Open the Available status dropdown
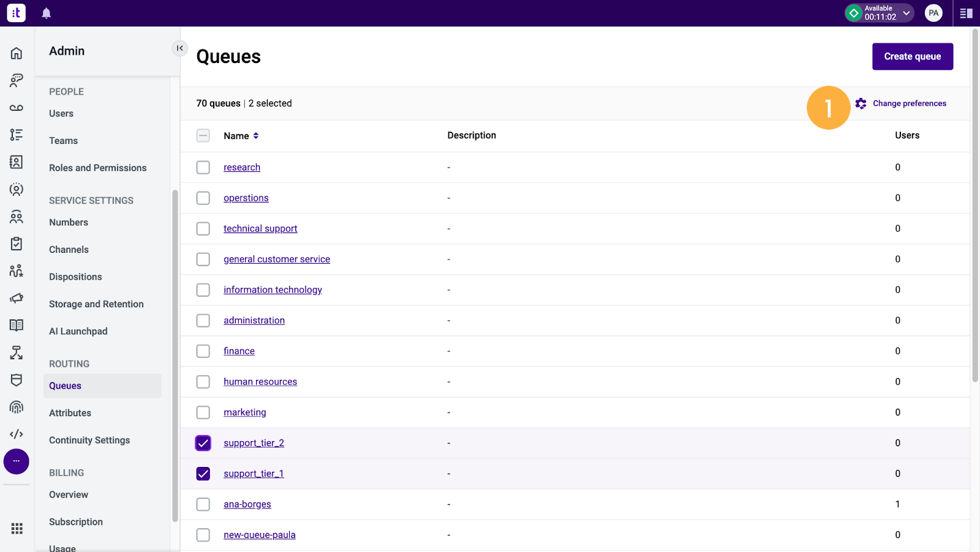 click(880, 13)
